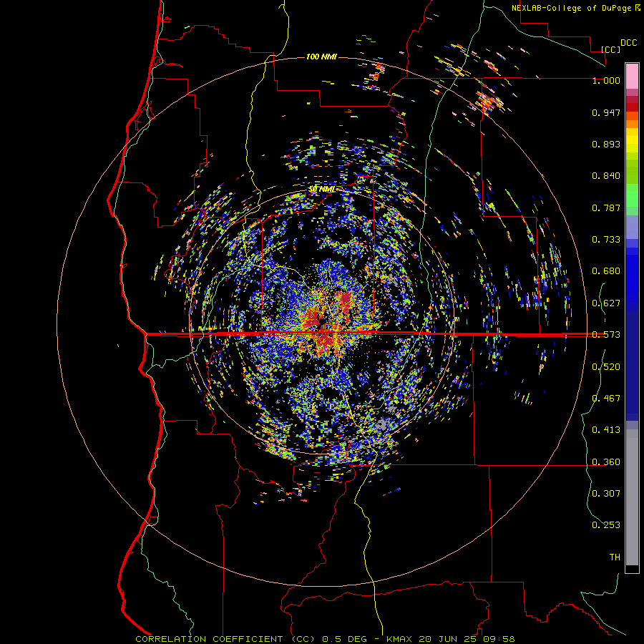644x644 pixels.
Task: Click the 0.253 scale value
Action: (606, 525)
